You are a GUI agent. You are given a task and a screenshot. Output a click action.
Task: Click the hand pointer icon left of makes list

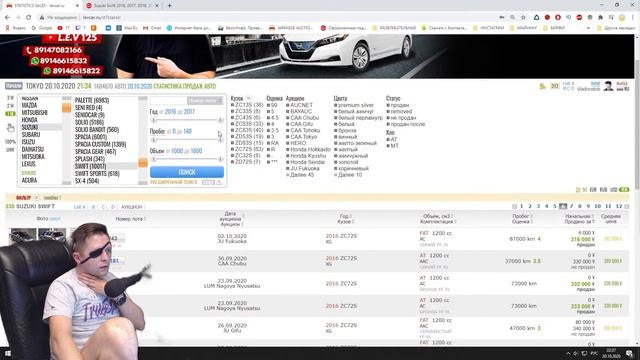11,128
